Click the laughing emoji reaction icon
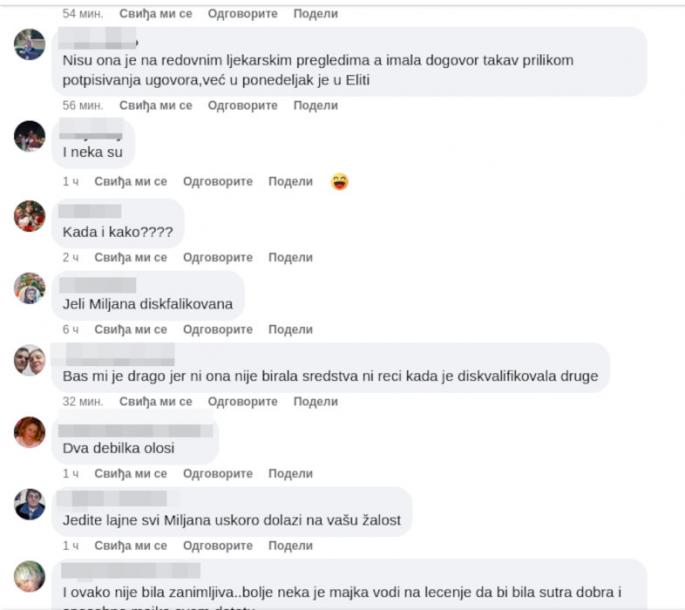Viewport: 685px width, 610px height. (x=340, y=181)
